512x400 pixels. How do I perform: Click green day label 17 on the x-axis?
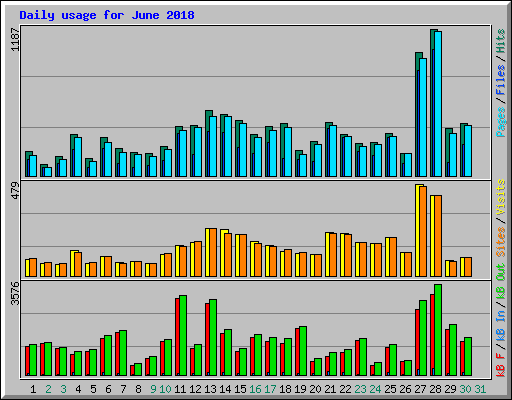(x=270, y=389)
